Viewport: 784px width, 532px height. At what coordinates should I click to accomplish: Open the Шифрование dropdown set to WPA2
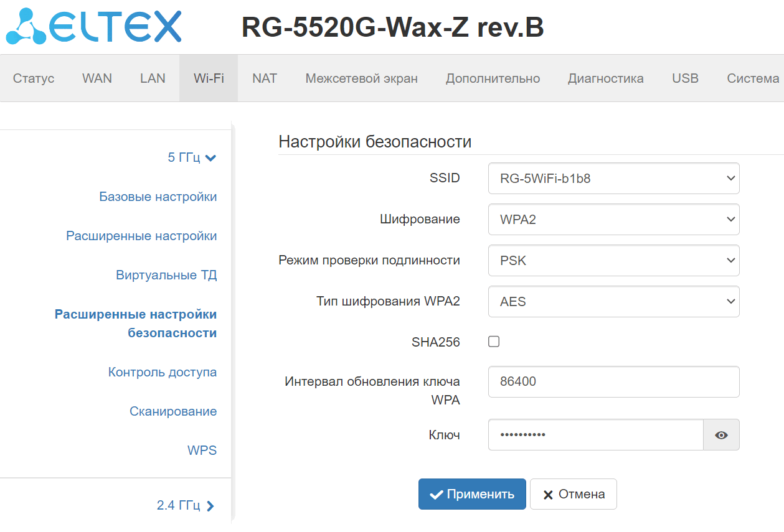click(613, 220)
